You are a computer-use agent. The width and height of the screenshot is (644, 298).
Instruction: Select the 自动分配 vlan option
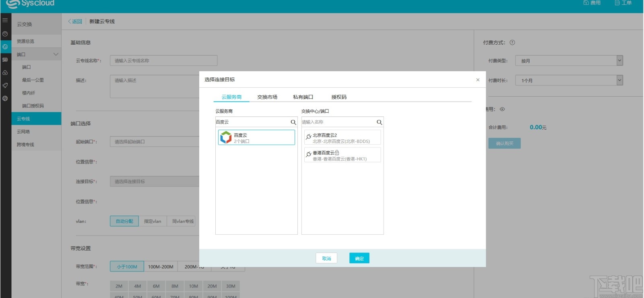point(124,221)
